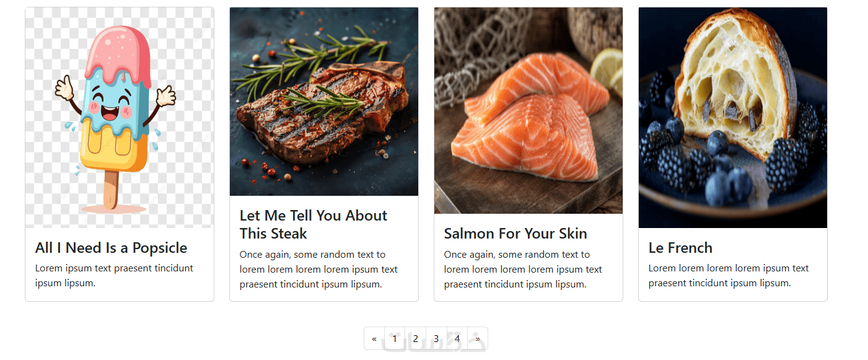Image resolution: width=868 pixels, height=360 pixels.
Task: Select page 2 in pagination
Action: point(416,338)
